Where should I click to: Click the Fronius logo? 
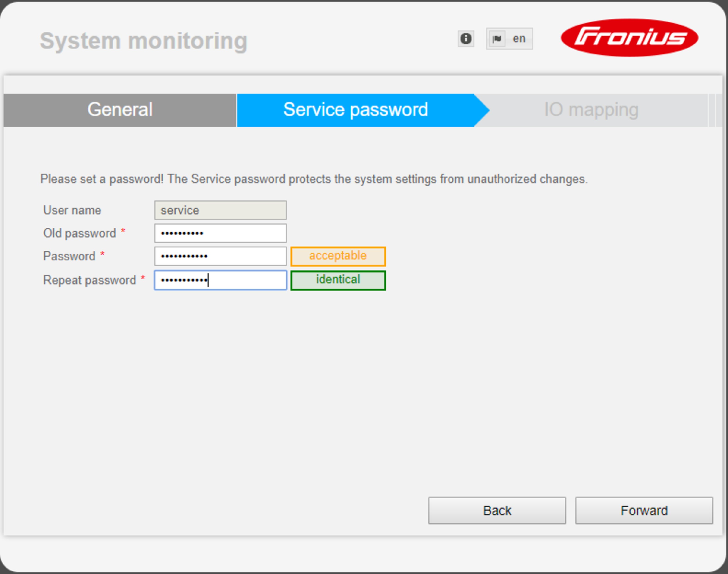coord(630,38)
